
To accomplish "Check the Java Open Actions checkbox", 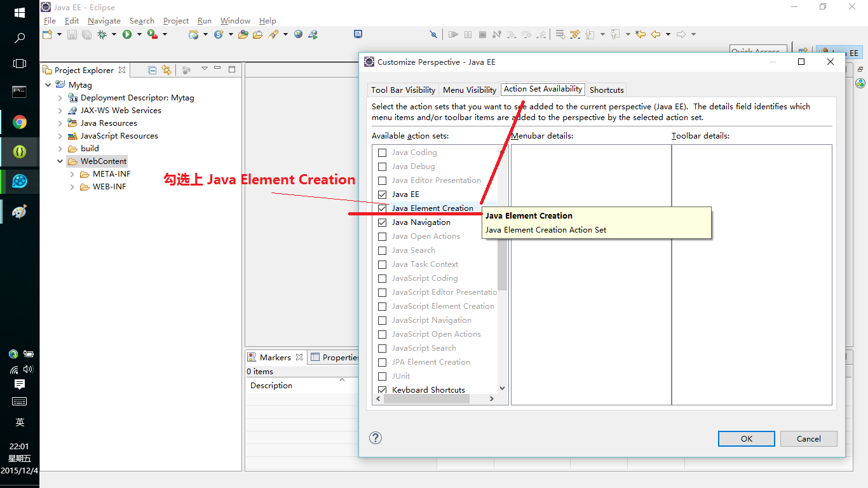I will [x=382, y=236].
